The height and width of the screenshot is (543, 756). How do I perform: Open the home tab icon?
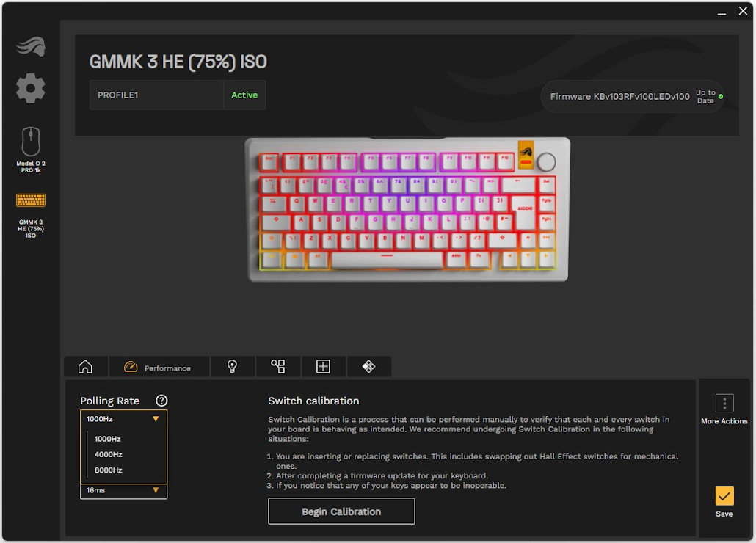point(85,367)
